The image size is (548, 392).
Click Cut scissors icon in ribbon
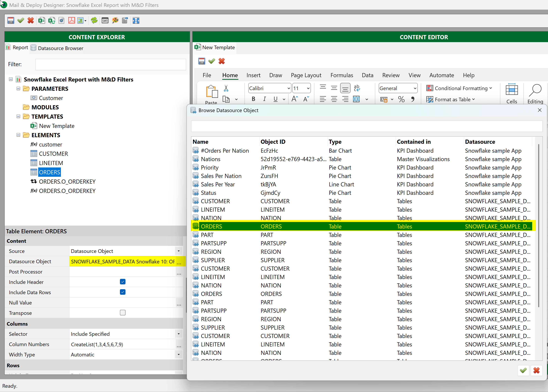[226, 88]
